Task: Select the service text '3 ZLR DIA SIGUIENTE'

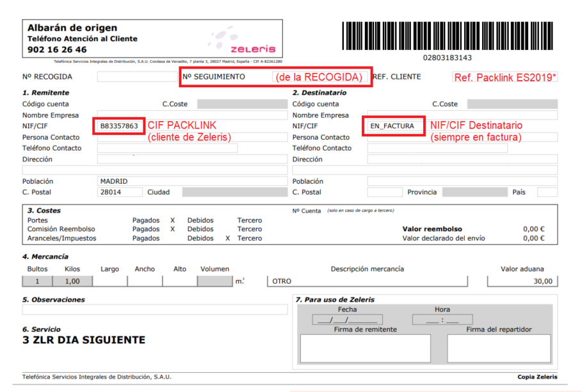Action: [x=84, y=340]
